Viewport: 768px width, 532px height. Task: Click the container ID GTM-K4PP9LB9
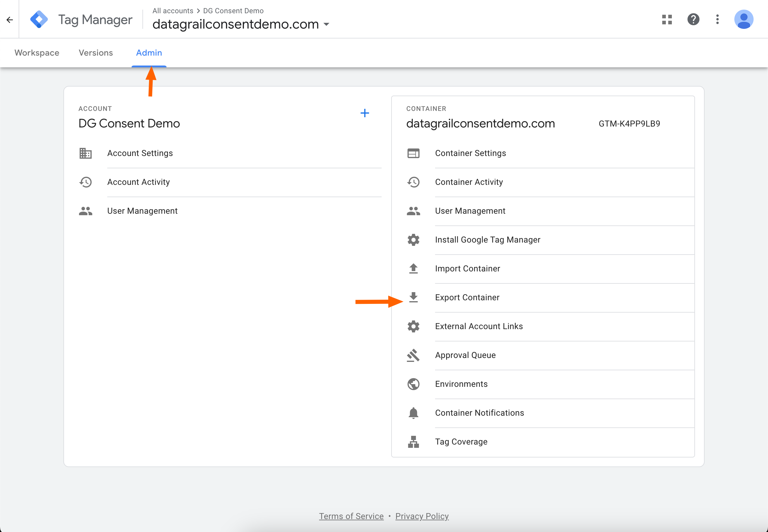point(629,124)
